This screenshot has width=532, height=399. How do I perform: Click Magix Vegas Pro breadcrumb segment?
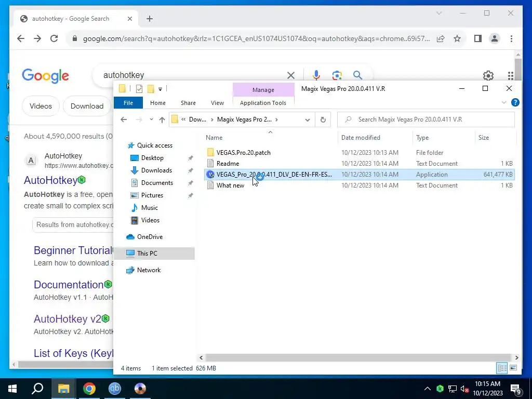click(x=244, y=119)
